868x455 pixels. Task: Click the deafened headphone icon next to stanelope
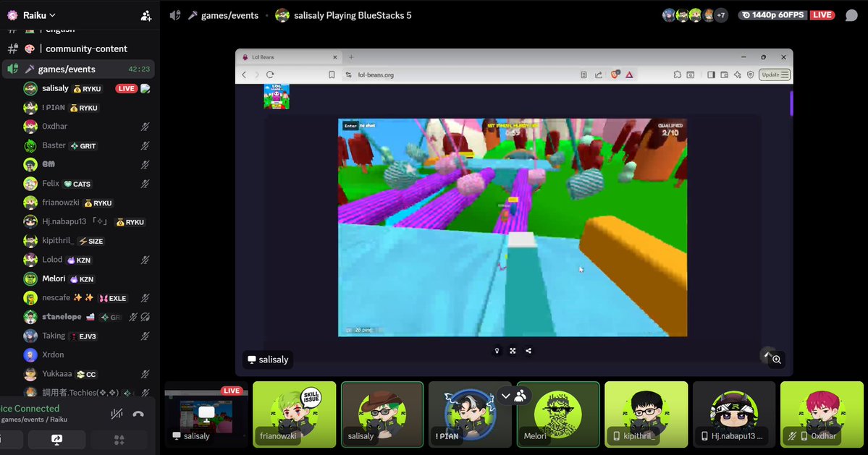[145, 317]
